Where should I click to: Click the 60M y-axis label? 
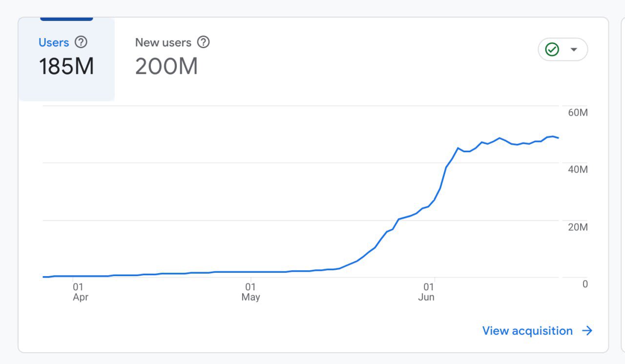tap(578, 113)
